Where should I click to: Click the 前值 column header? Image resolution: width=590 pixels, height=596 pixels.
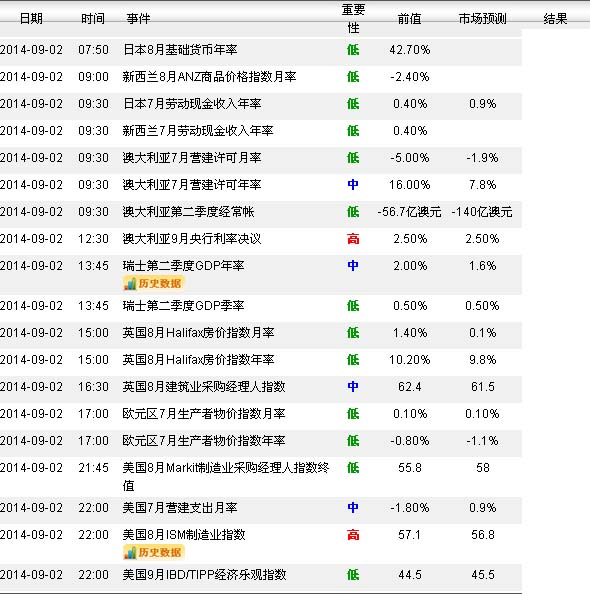click(x=409, y=18)
